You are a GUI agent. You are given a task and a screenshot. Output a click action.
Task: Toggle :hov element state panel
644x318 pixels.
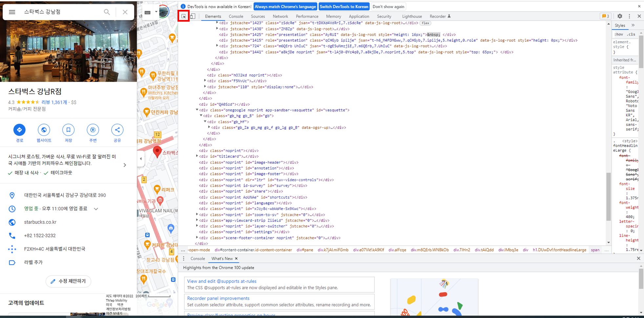click(x=619, y=34)
